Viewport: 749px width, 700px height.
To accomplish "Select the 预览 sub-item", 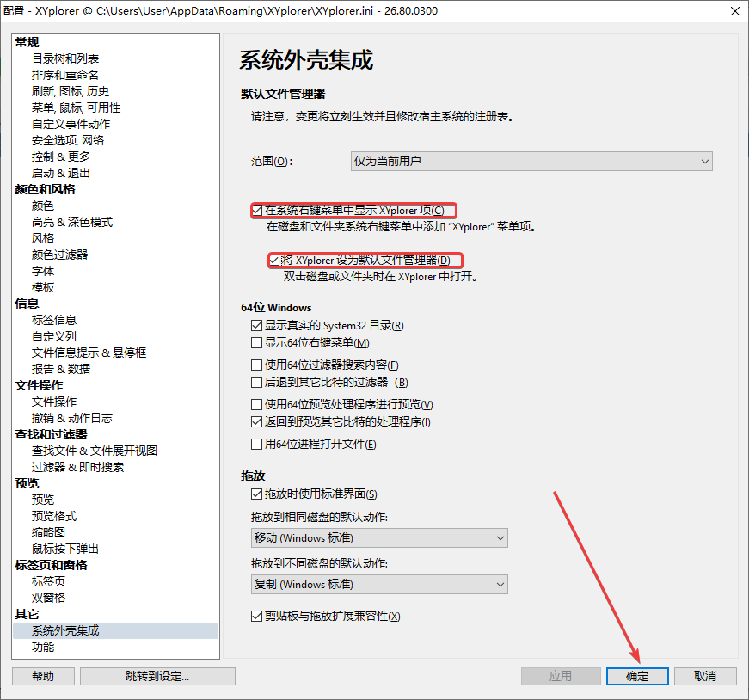I will [43, 500].
